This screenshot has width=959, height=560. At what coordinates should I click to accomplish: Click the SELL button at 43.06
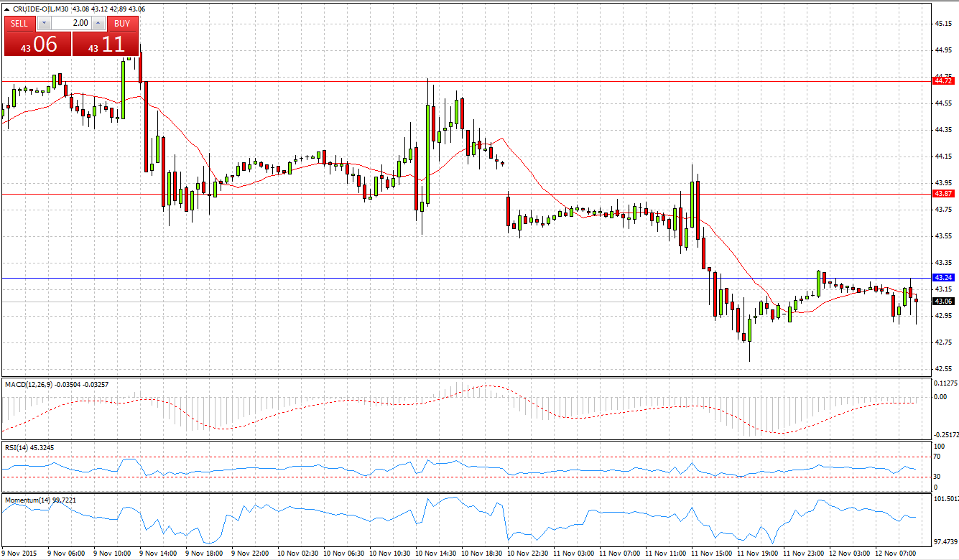(x=37, y=44)
